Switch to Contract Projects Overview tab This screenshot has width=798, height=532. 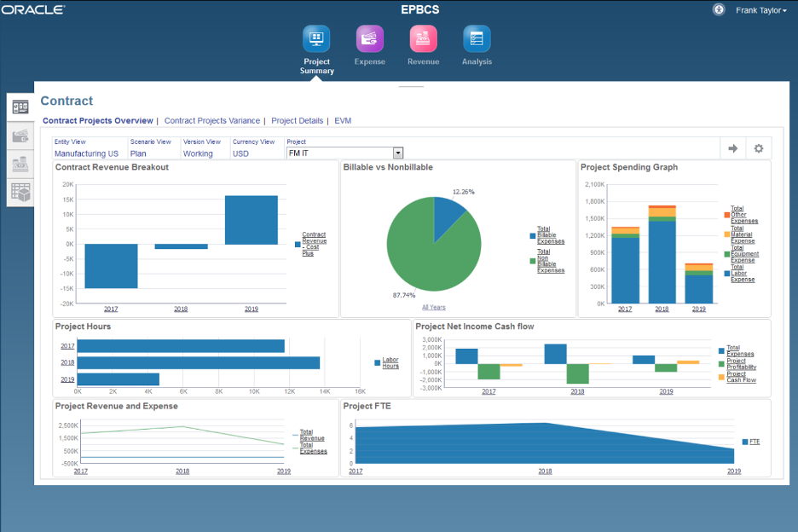98,121
